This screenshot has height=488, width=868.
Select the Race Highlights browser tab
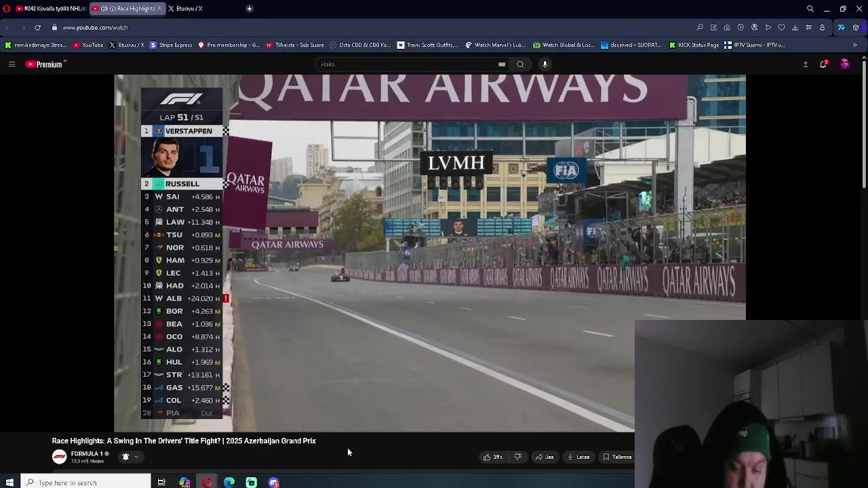coord(127,9)
